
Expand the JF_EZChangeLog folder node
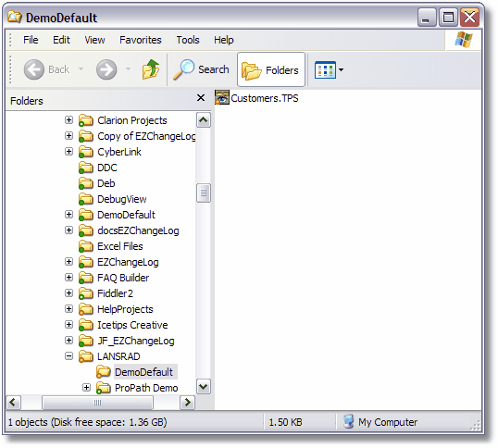[x=68, y=341]
